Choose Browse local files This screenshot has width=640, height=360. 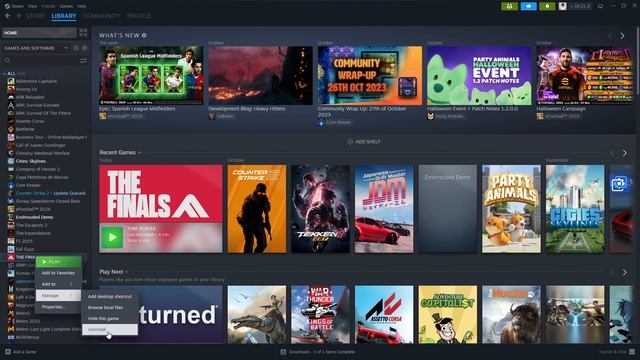pos(110,307)
